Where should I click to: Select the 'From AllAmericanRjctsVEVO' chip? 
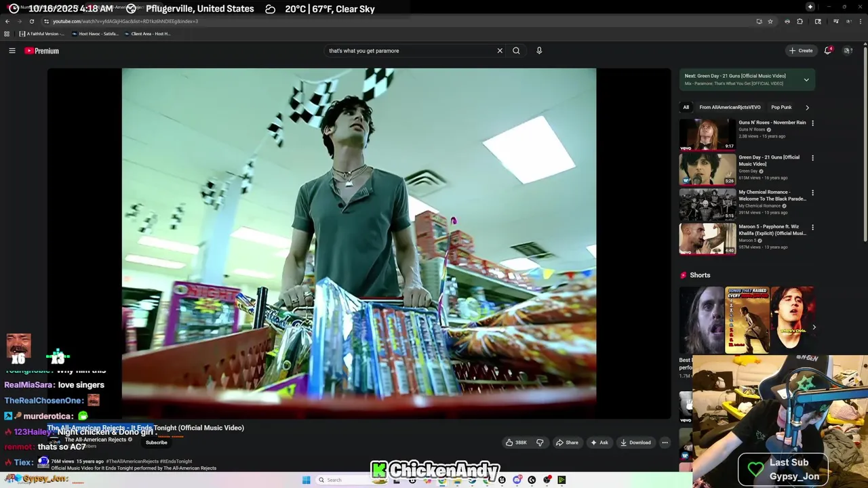(730, 107)
